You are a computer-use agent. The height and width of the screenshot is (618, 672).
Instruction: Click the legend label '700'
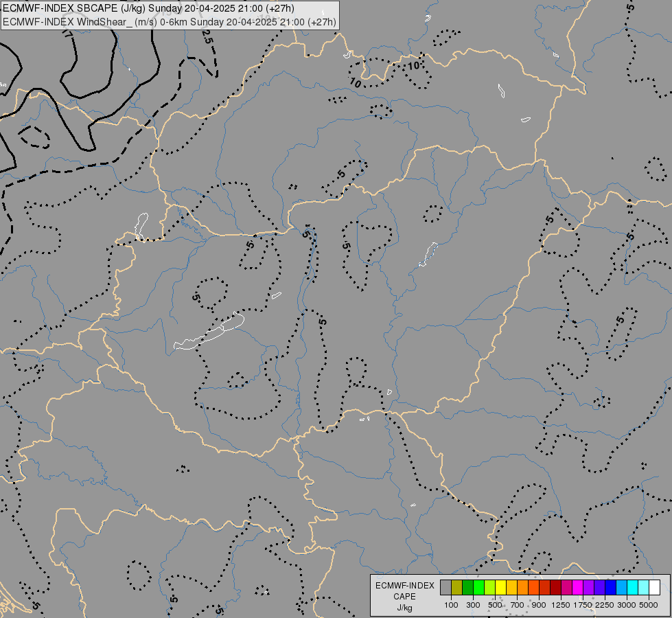coord(518,605)
